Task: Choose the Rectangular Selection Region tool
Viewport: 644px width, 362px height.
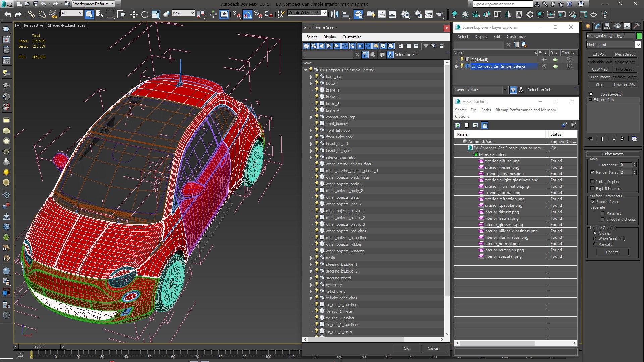Action: tap(110, 14)
